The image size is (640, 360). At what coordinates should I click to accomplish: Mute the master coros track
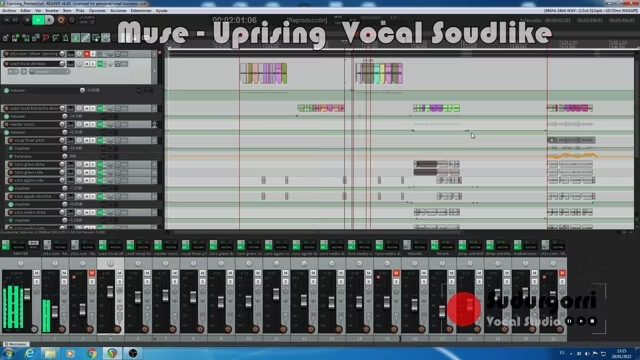point(87,124)
